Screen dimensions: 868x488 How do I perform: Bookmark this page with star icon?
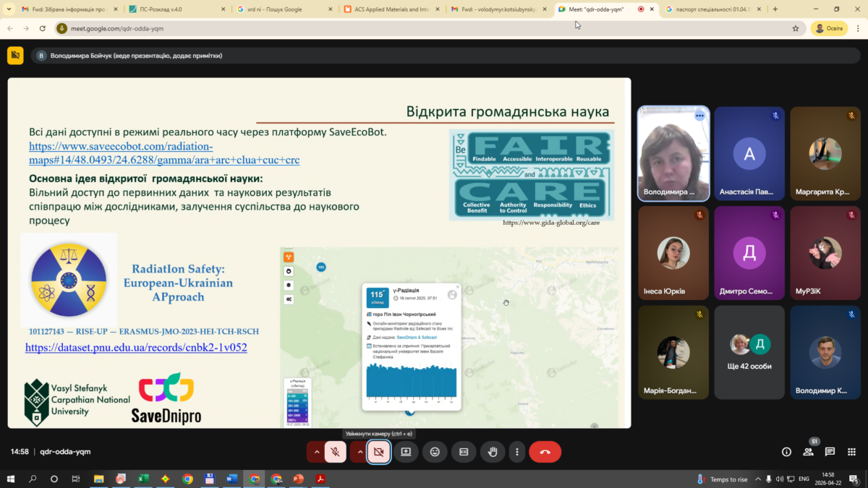tap(796, 28)
